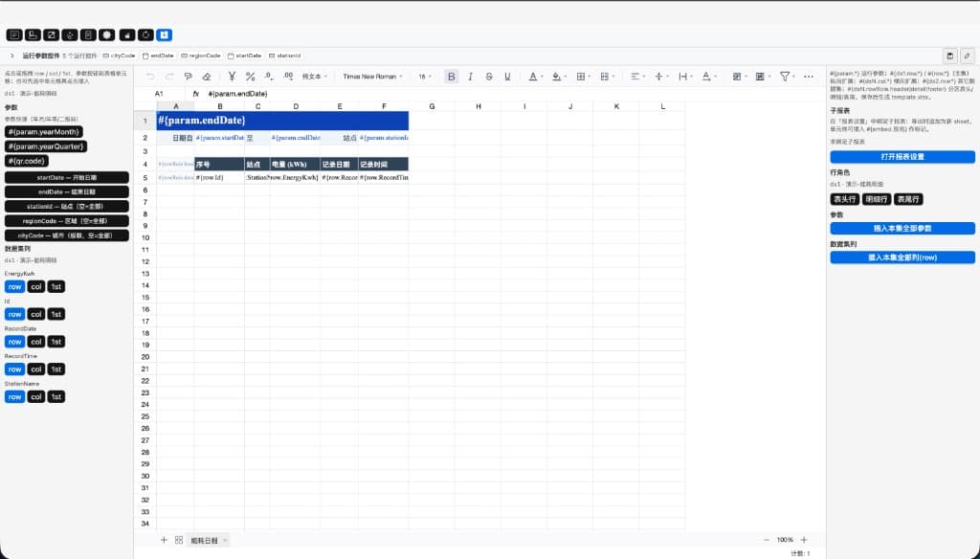Viewport: 980px width, 559px height.
Task: Click the startDate — 开始日期 parameter button
Action: click(x=67, y=178)
